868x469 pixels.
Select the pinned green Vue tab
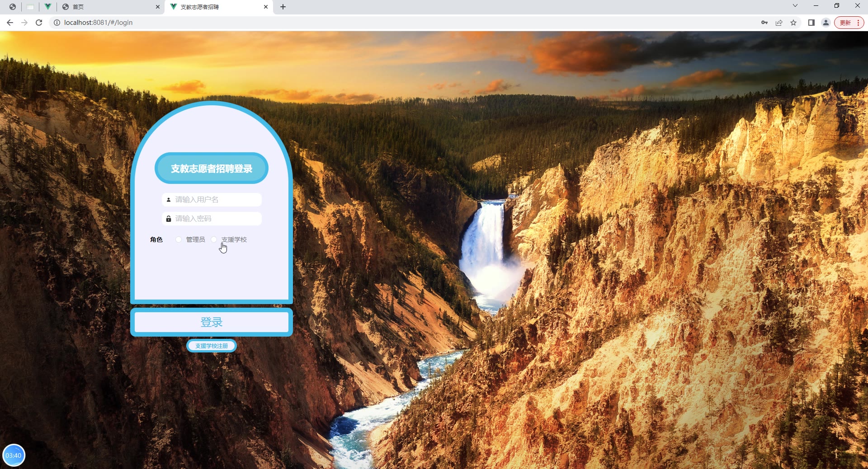click(x=47, y=7)
